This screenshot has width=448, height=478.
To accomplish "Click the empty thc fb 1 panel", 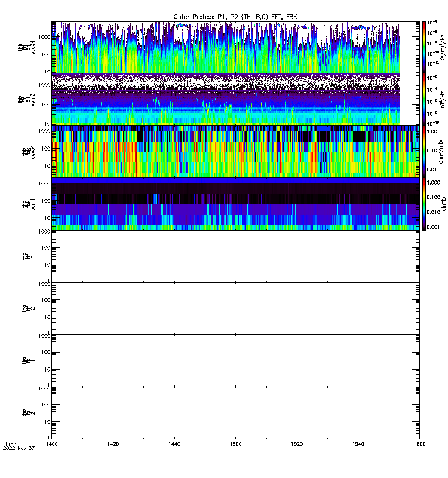I will (x=235, y=361).
